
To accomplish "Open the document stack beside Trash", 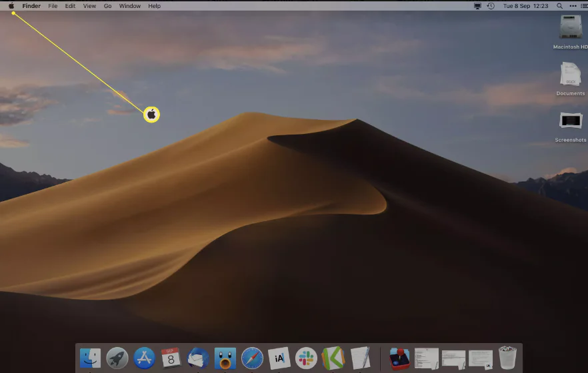I will point(481,359).
